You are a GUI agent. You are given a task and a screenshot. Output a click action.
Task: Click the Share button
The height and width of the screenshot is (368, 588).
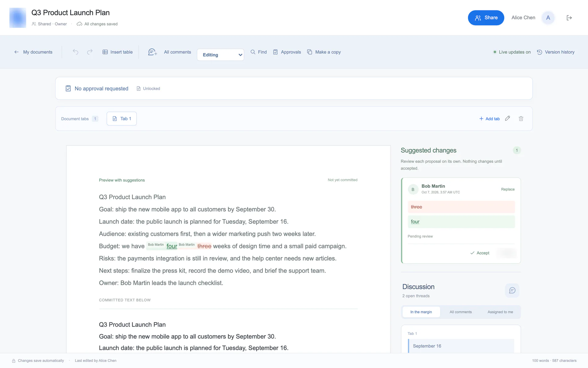486,18
